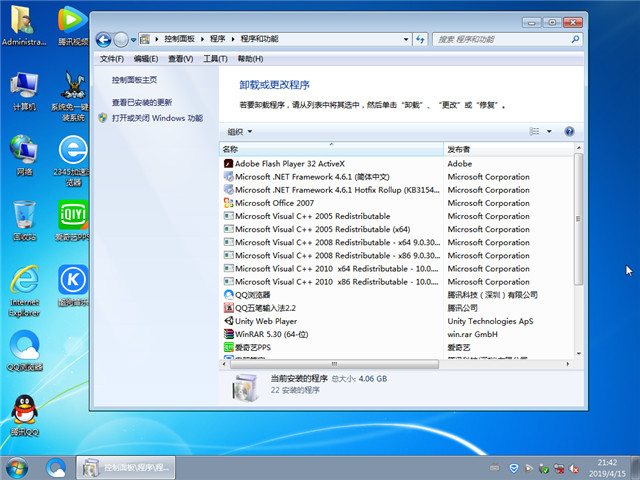Select Adobe Flash Player 32 ActiveX icon
This screenshot has width=640, height=480.
(x=229, y=164)
